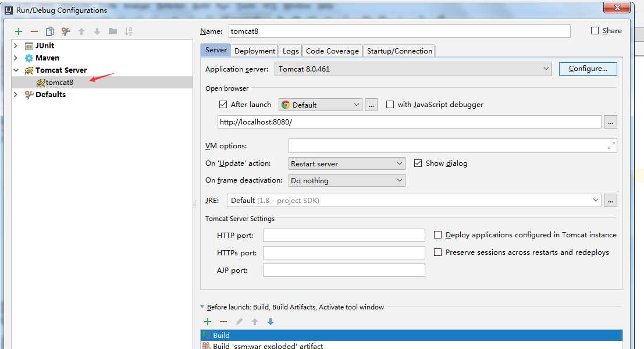Image resolution: width=644 pixels, height=349 pixels.
Task: Click the HTTP port input field
Action: [x=344, y=235]
